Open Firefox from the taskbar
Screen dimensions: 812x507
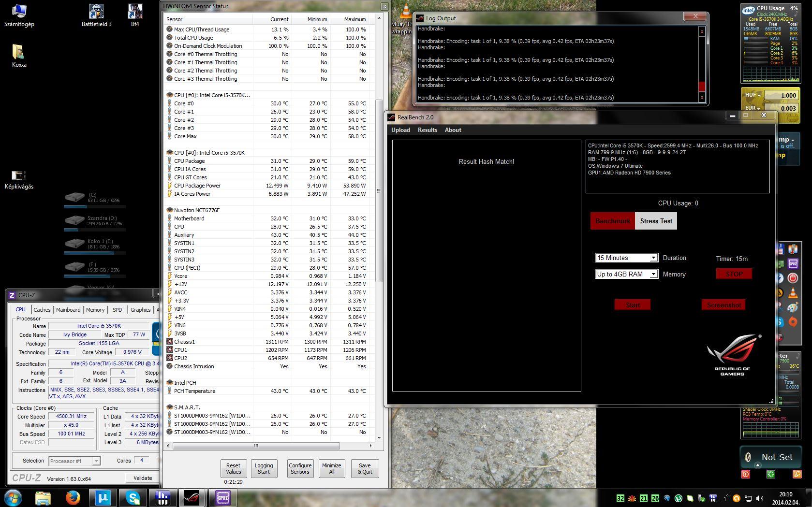click(73, 498)
